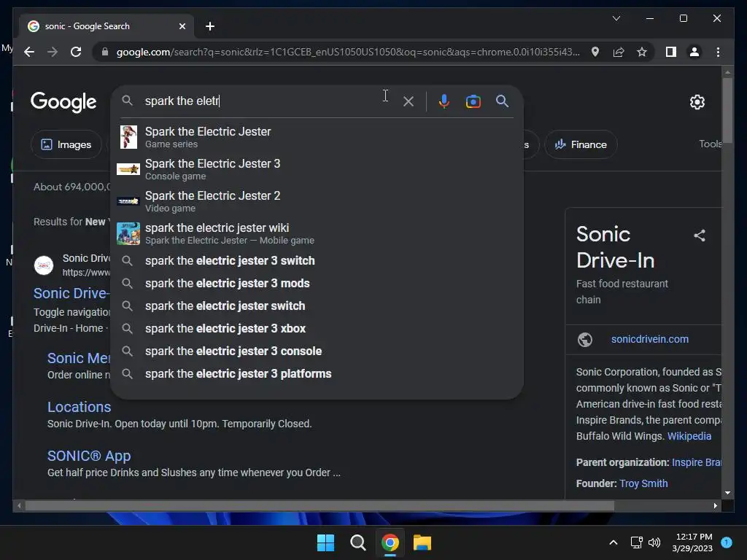The height and width of the screenshot is (560, 747).
Task: Open the Wikipedia link in the knowledge panel
Action: click(x=689, y=436)
